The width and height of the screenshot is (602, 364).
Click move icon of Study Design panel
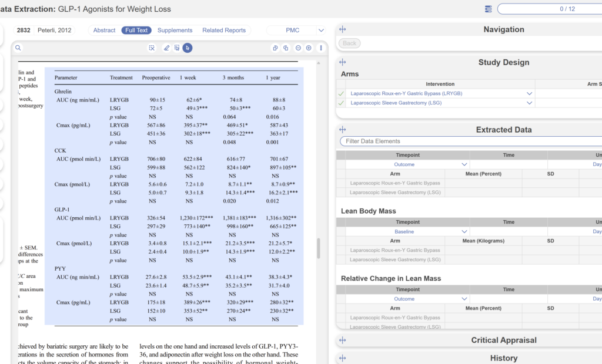click(343, 62)
